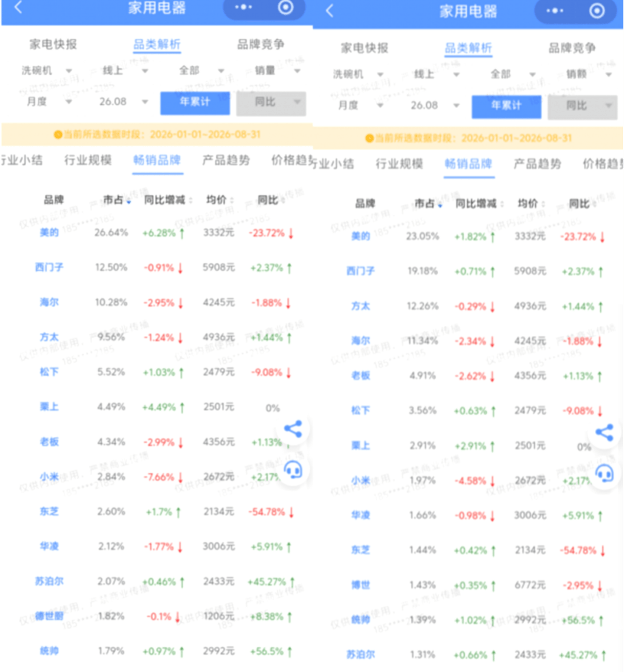The height and width of the screenshot is (672, 624).
Task: Open 销量 metric dropdown in left panel
Action: coord(277,71)
